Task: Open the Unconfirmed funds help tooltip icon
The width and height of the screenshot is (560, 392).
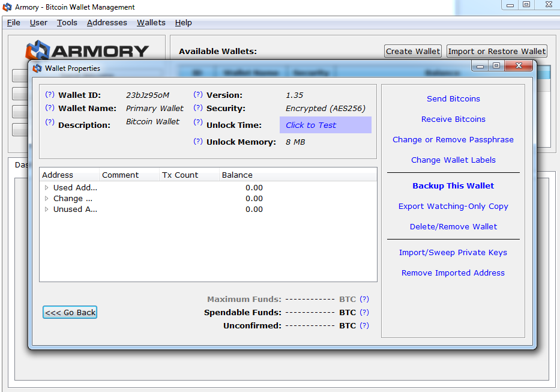Action: (x=364, y=325)
